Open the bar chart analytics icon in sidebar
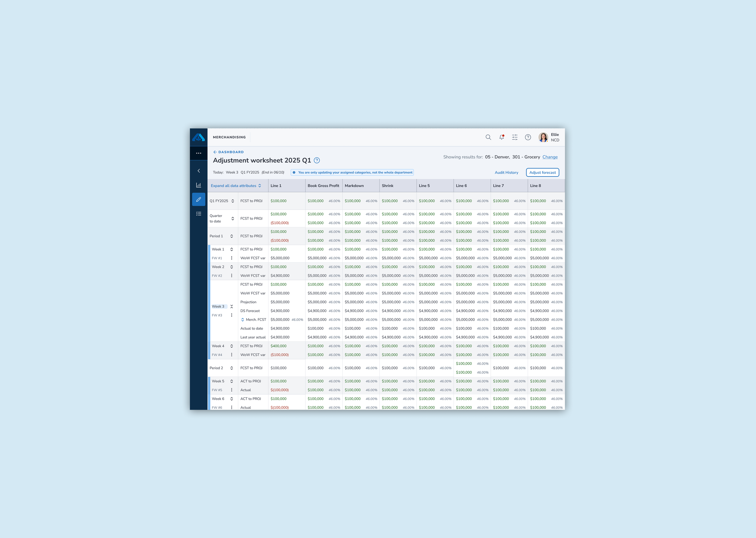Image resolution: width=756 pixels, height=538 pixels. 199,185
